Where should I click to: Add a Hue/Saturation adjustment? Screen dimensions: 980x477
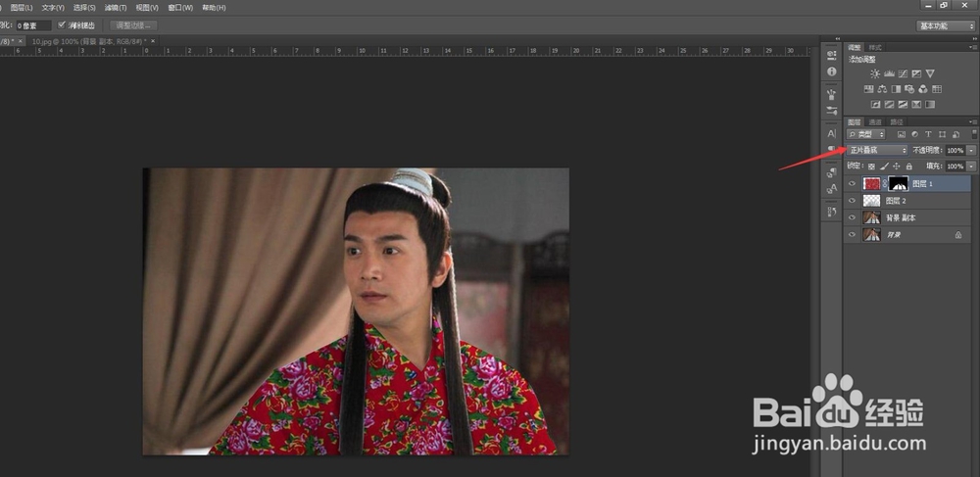tap(868, 89)
